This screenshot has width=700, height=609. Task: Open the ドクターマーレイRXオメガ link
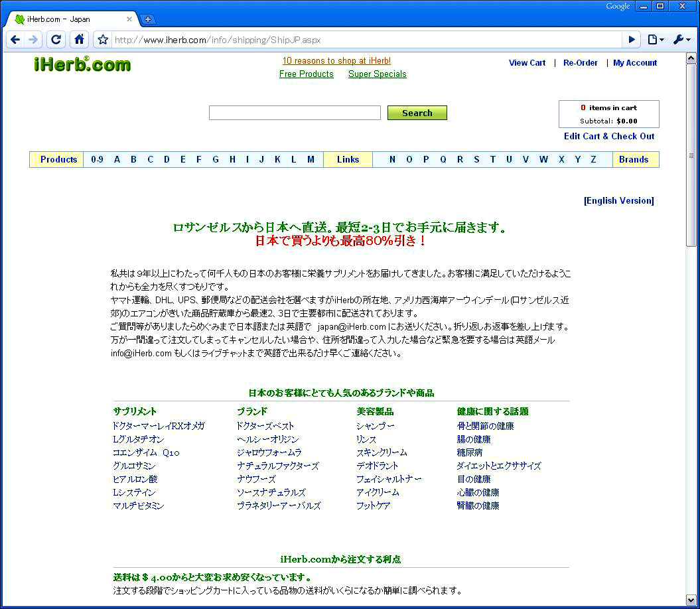click(159, 426)
